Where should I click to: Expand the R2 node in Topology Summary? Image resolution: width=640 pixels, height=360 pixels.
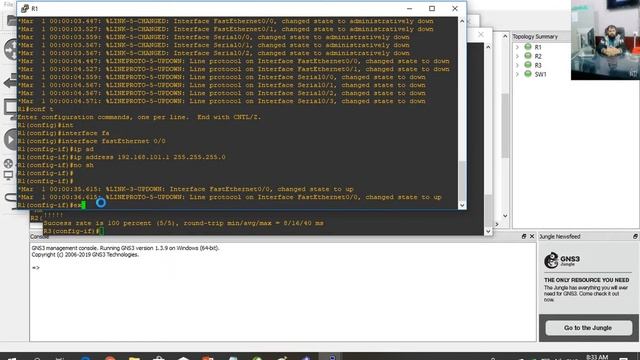point(518,56)
